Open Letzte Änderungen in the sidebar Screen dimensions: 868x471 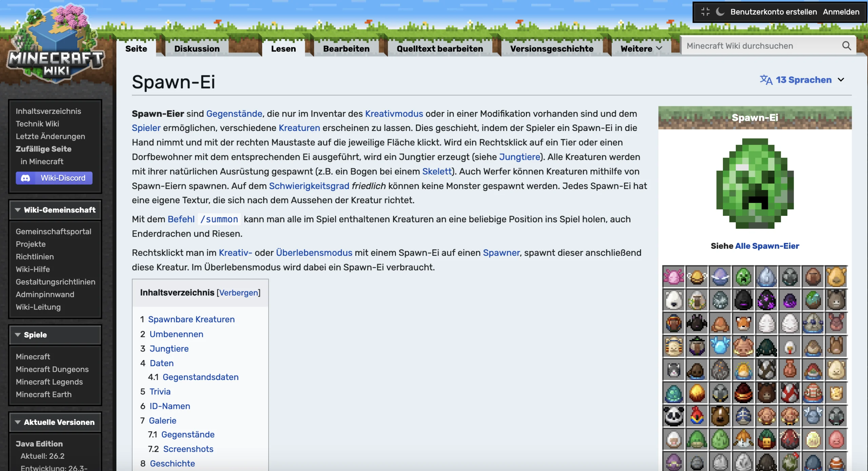50,136
